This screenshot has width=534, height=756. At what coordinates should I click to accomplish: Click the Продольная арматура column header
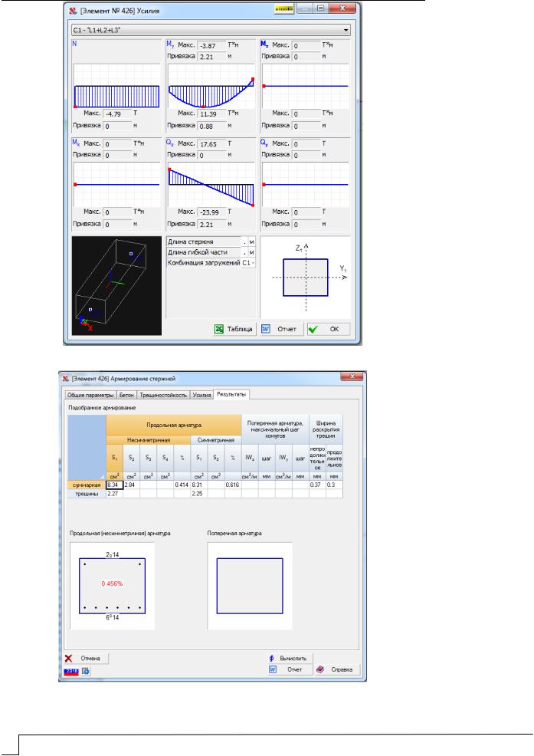click(173, 426)
